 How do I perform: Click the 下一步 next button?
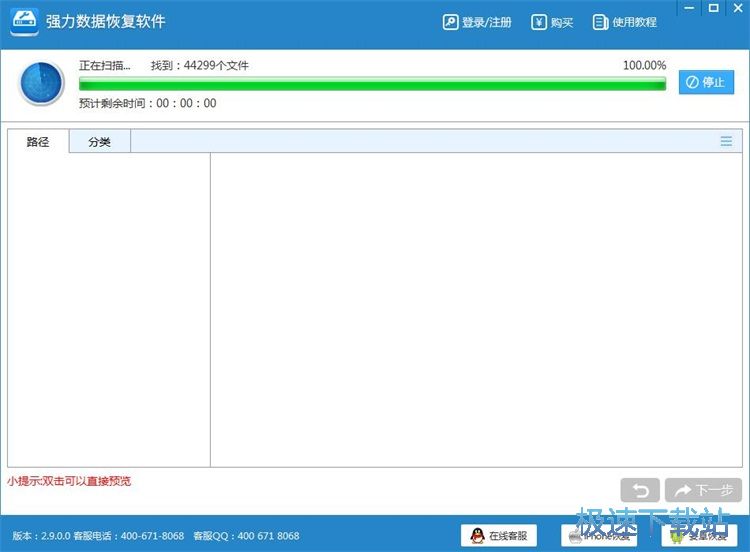click(703, 490)
